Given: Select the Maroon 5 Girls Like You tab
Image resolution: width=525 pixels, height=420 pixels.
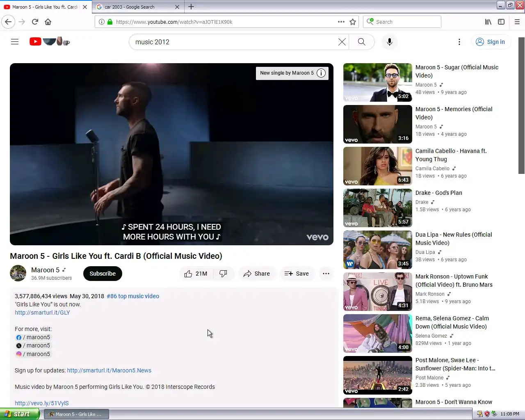Looking at the screenshot, I should coord(45,7).
